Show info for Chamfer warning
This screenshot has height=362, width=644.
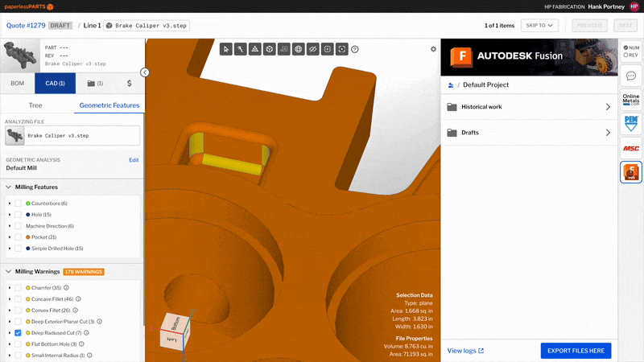pyautogui.click(x=66, y=288)
